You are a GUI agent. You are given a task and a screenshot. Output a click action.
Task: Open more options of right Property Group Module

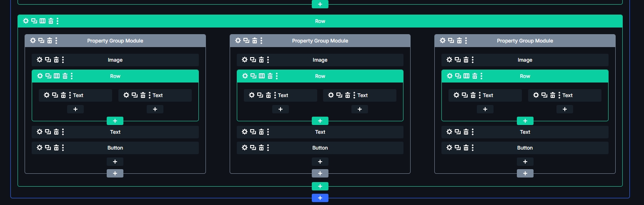pos(466,40)
